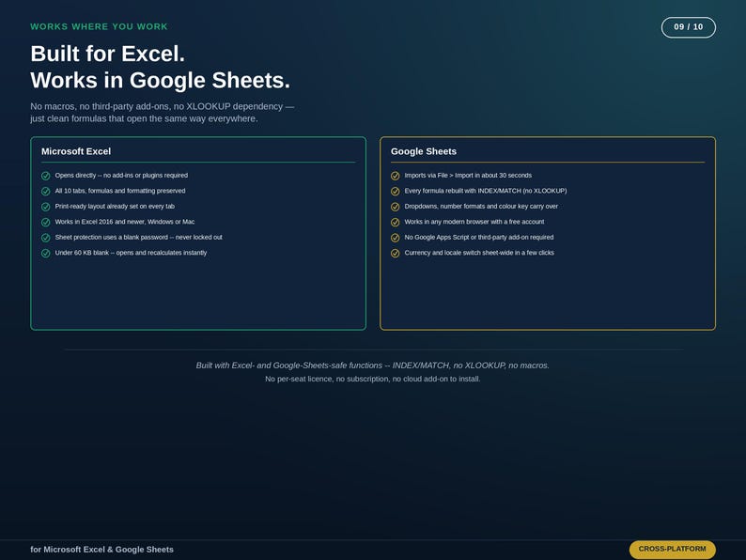Click the check icon beside 'Dropdowns, number formats'
The width and height of the screenshot is (746, 560).
coord(395,207)
